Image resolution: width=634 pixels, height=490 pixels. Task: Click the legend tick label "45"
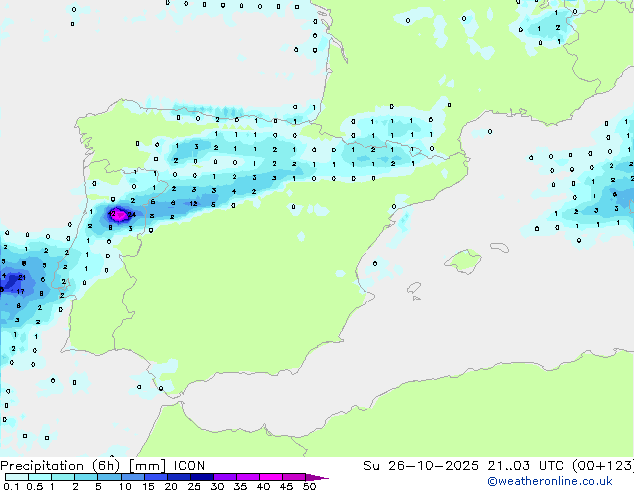[286, 486]
